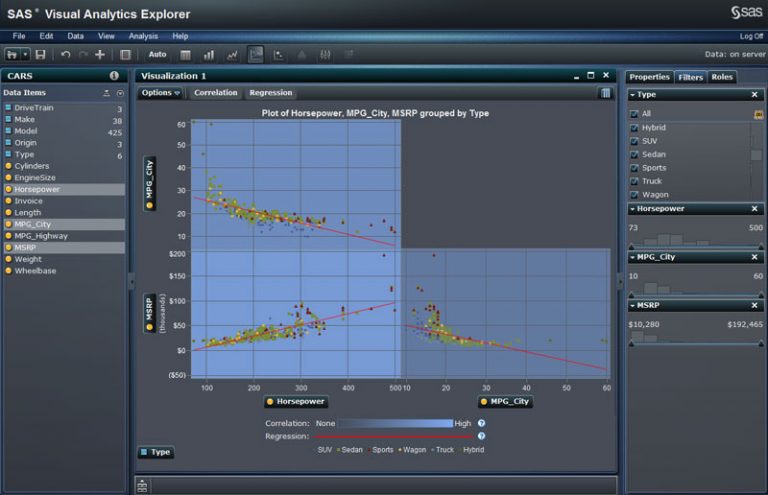Screen dimensions: 768x495
Task: Click the redo arrow icon
Action: 83,55
